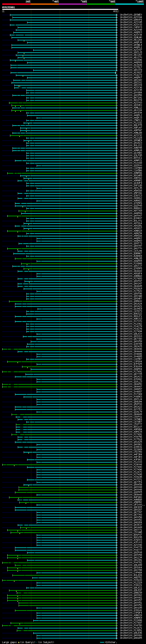This screenshot has width=146, height=644.
Task: Click the red ~20% identity legend segment
Action: pyautogui.click(x=16, y=4)
